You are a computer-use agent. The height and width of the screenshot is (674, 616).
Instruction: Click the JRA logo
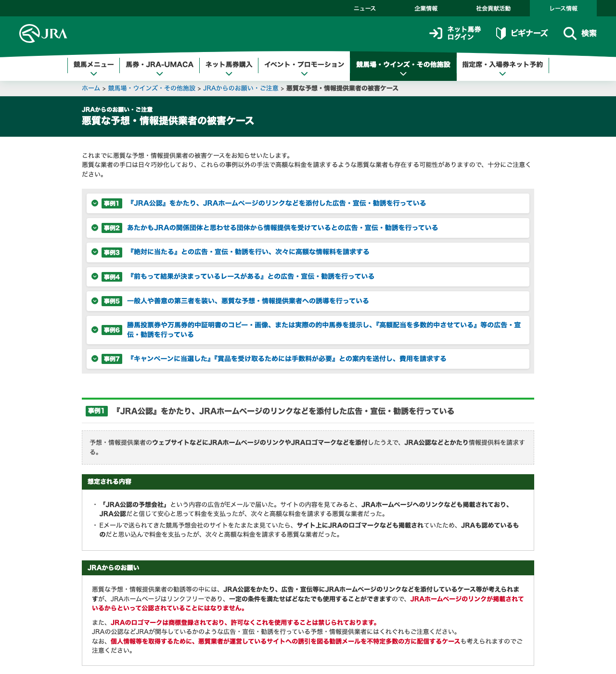43,33
